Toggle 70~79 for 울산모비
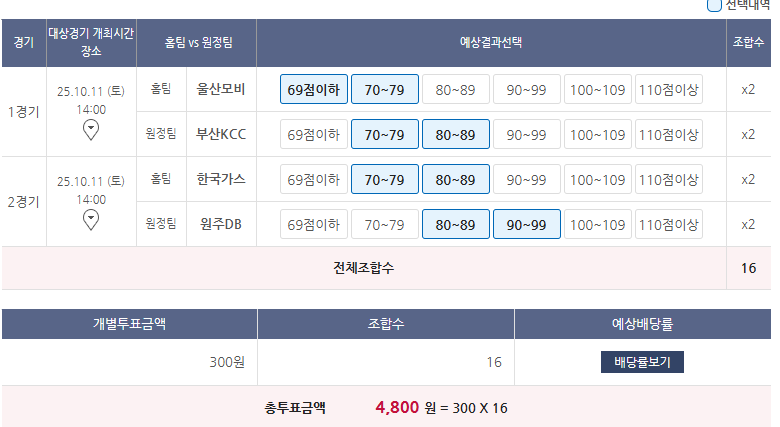The height and width of the screenshot is (427, 780). pyautogui.click(x=385, y=90)
